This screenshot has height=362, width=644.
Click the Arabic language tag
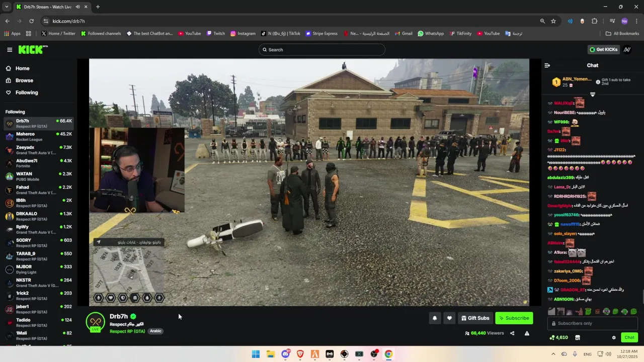pyautogui.click(x=155, y=331)
